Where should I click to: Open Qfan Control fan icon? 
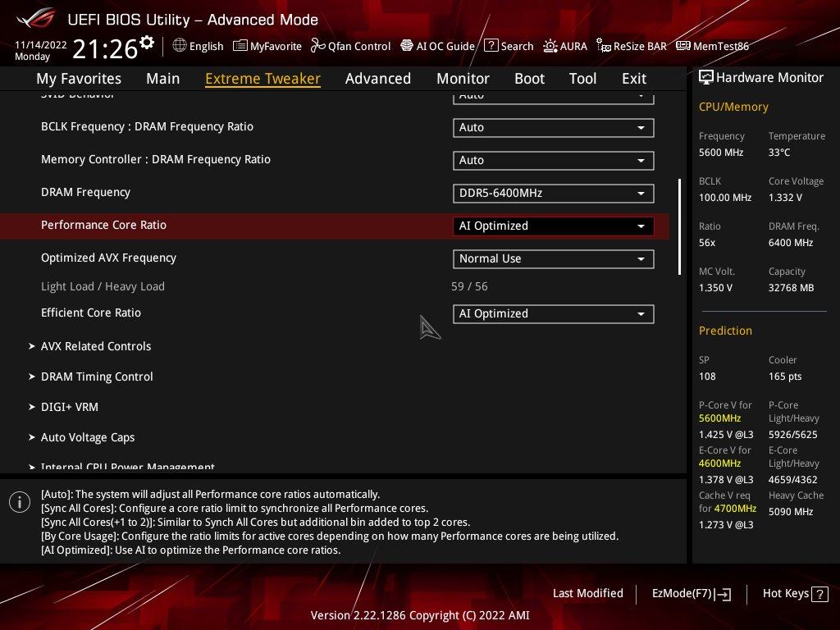click(x=317, y=46)
